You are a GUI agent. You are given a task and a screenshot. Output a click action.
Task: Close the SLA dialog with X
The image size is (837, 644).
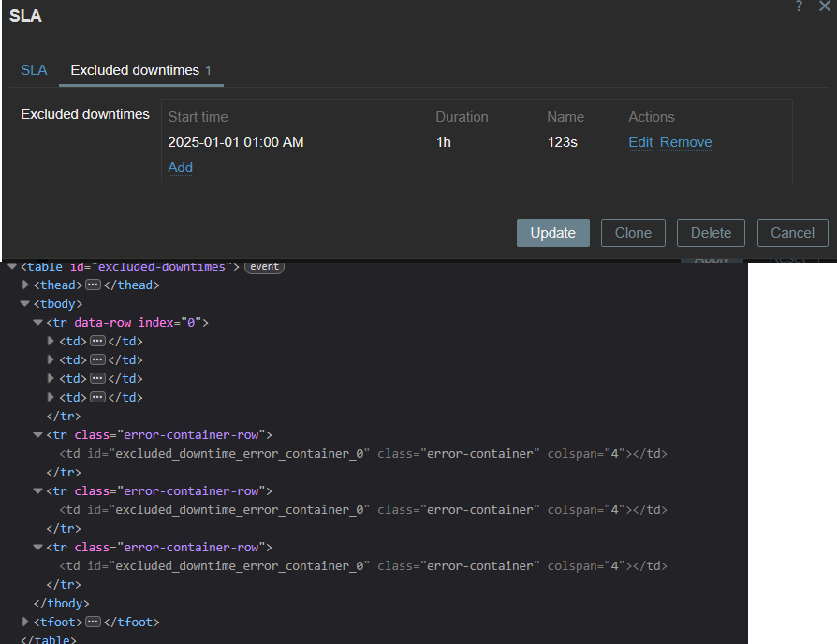coord(824,6)
